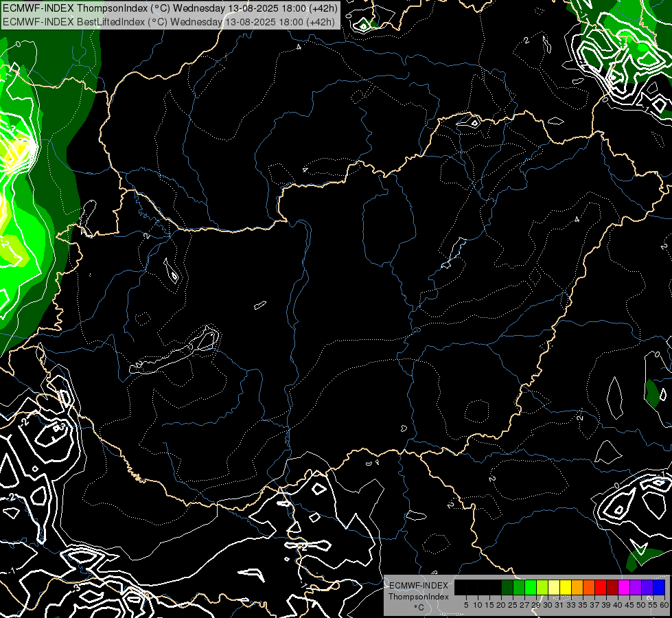672x618 pixels.
Task: Select the blue 55-60 legend swatch
Action: tap(659, 587)
